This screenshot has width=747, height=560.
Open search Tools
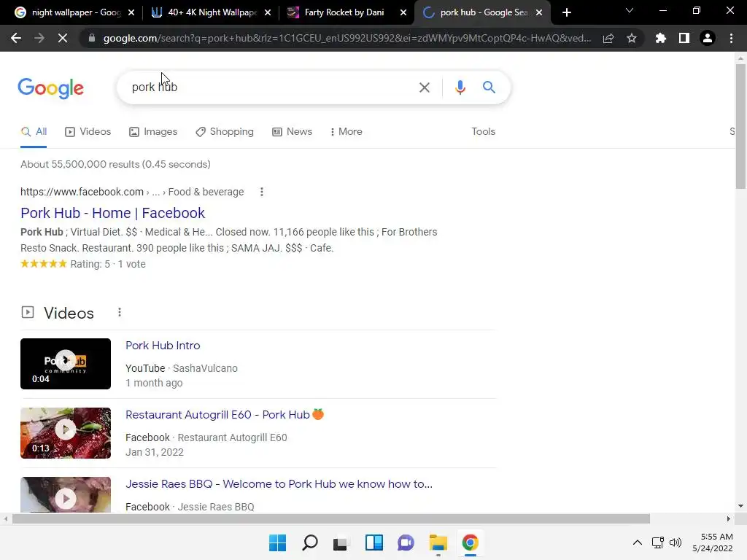(483, 132)
